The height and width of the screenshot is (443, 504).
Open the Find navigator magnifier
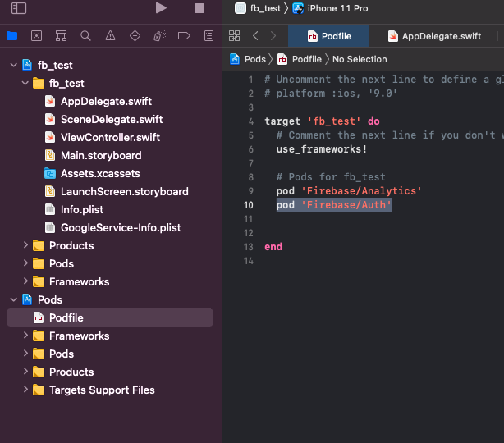(85, 35)
